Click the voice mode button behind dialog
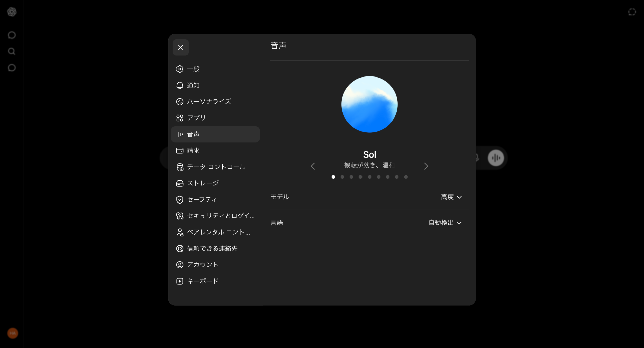The width and height of the screenshot is (644, 348). (x=496, y=158)
